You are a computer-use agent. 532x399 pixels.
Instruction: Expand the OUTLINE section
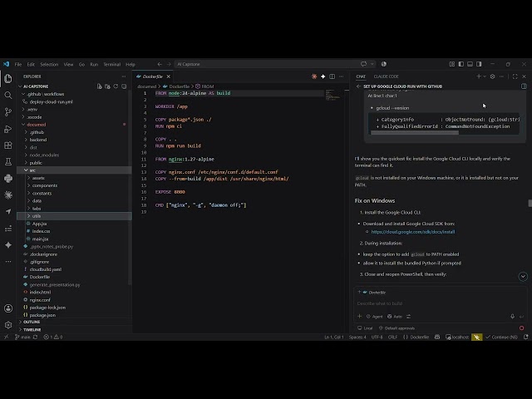pos(75,322)
